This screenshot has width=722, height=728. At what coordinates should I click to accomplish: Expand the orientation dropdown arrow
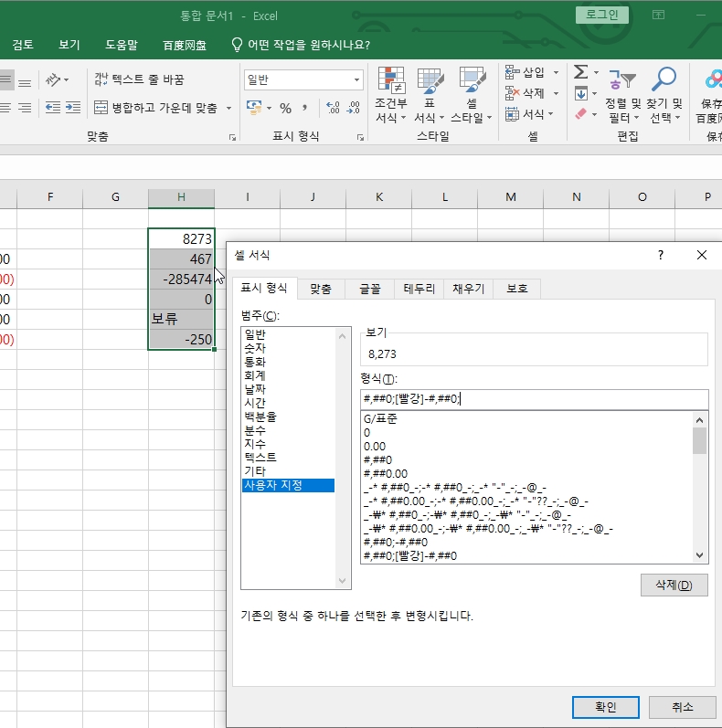click(x=67, y=79)
